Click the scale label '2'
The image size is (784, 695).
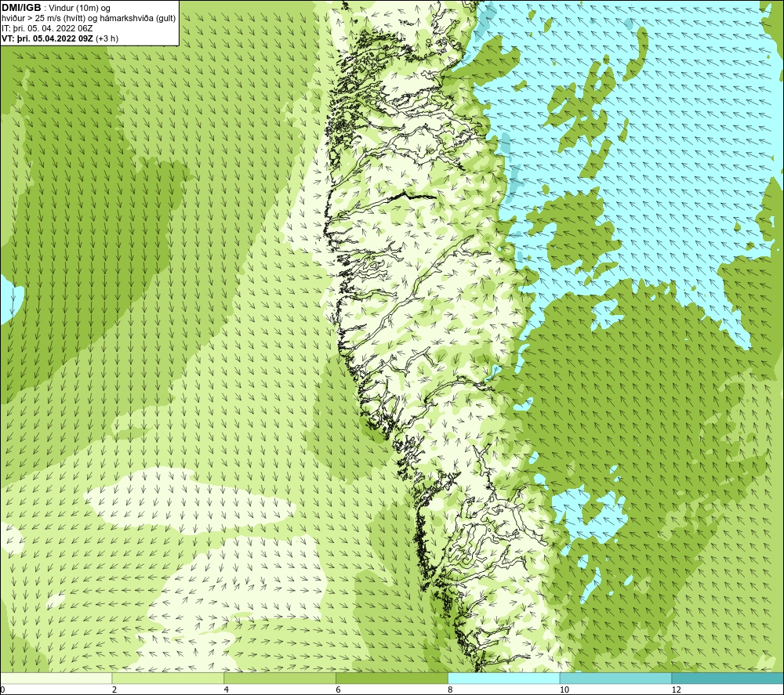click(x=114, y=690)
